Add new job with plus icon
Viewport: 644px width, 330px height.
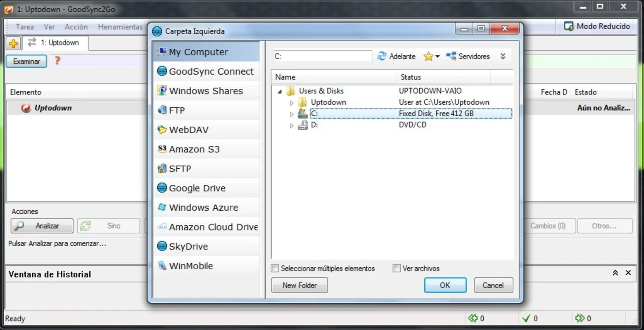click(13, 43)
